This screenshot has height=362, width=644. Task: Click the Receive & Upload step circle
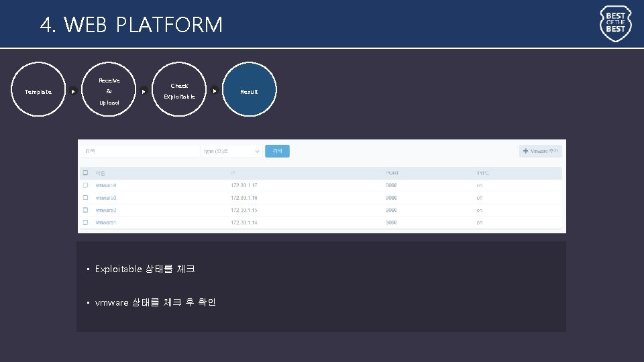pos(109,89)
